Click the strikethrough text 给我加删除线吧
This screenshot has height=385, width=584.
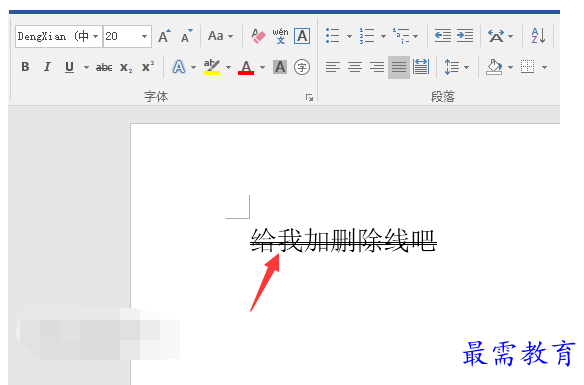343,241
